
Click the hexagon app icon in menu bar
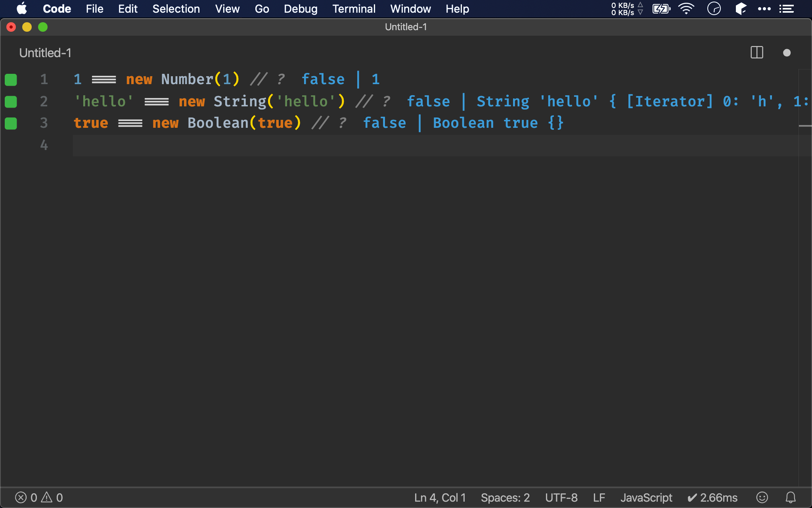pyautogui.click(x=741, y=8)
